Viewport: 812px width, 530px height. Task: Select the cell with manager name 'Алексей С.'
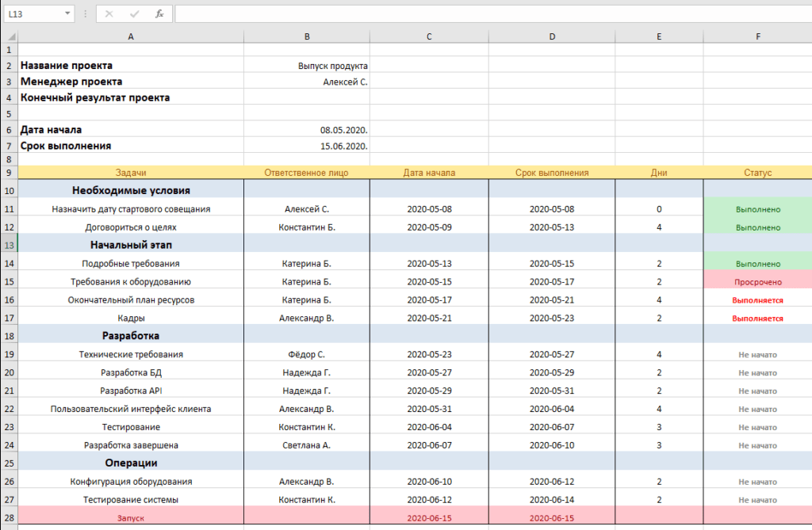pos(307,81)
